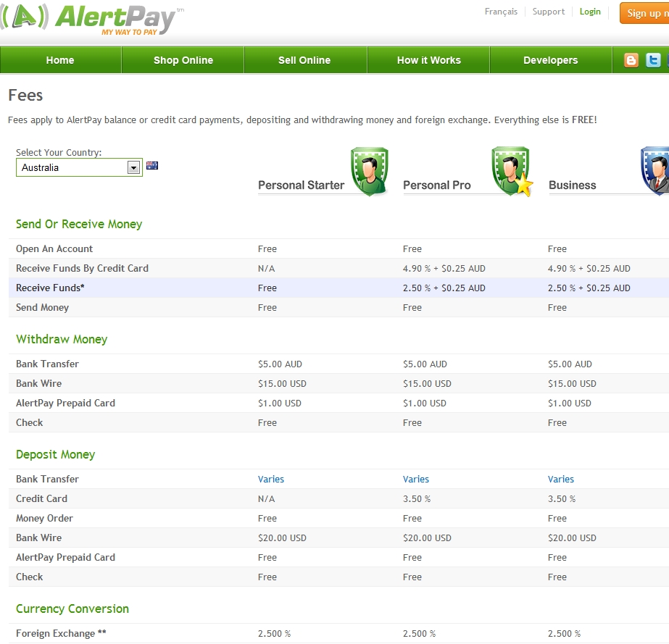This screenshot has height=644, width=669.
Task: Click the Personal Pro $1.00 USD fee
Action: point(425,403)
